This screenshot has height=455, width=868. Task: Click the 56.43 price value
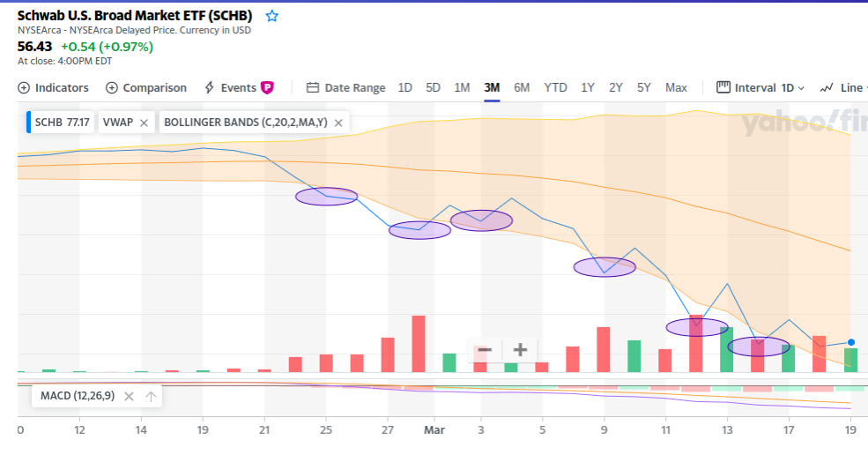pyautogui.click(x=35, y=47)
